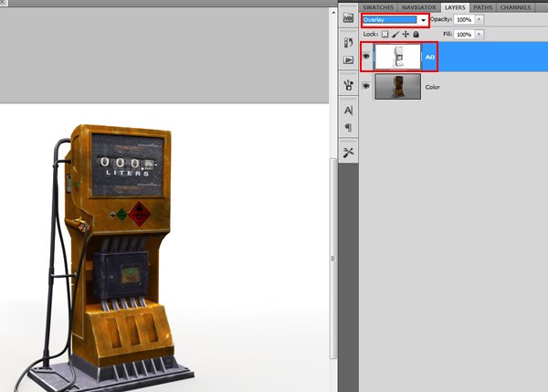Click the AO layer name
The image size is (548, 392).
[x=430, y=57]
